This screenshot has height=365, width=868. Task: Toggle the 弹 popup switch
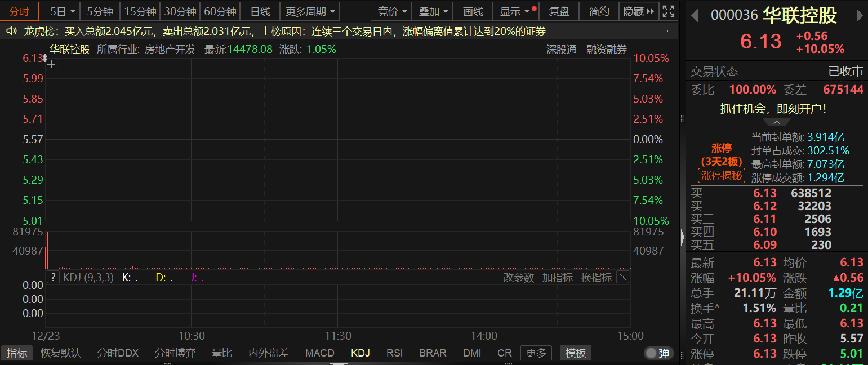(x=658, y=353)
